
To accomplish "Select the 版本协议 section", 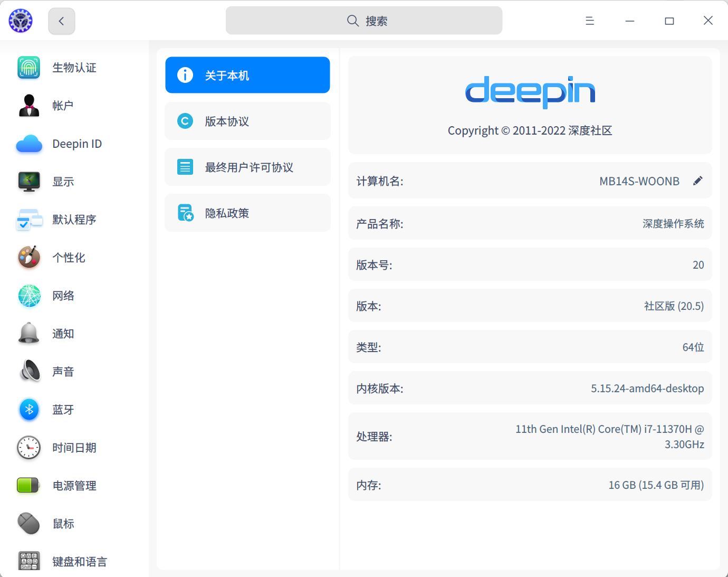I will click(247, 121).
